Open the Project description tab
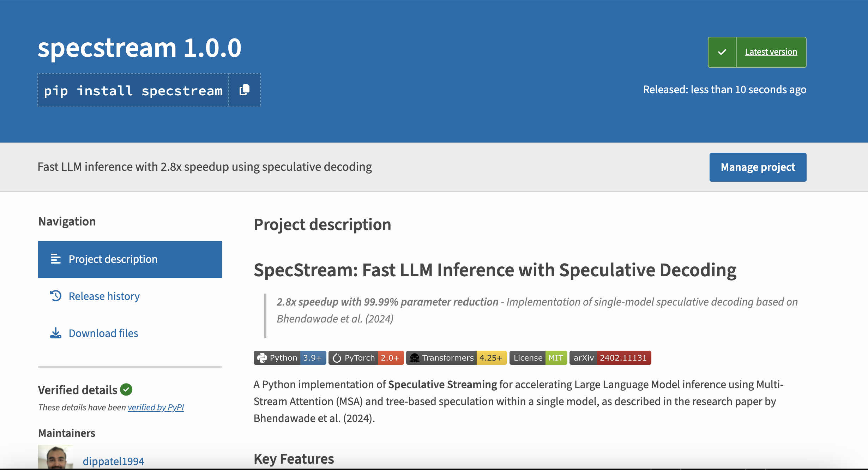The height and width of the screenshot is (470, 868). coord(113,259)
